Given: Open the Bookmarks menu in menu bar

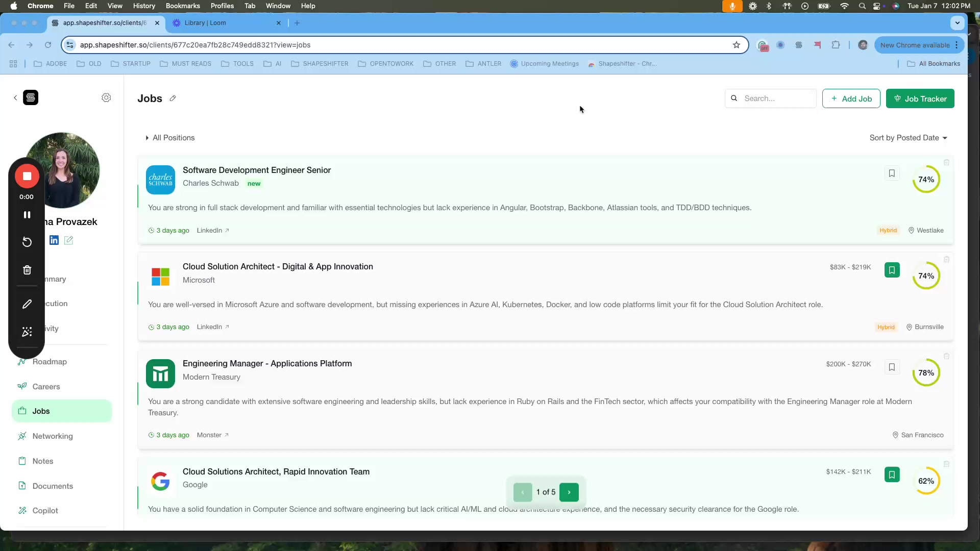Looking at the screenshot, I should coord(182,6).
